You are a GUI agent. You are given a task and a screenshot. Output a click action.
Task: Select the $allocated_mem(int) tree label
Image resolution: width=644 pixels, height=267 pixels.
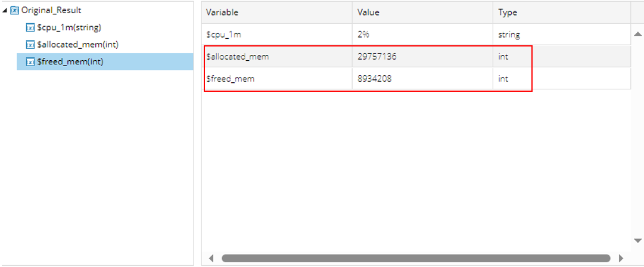point(78,45)
